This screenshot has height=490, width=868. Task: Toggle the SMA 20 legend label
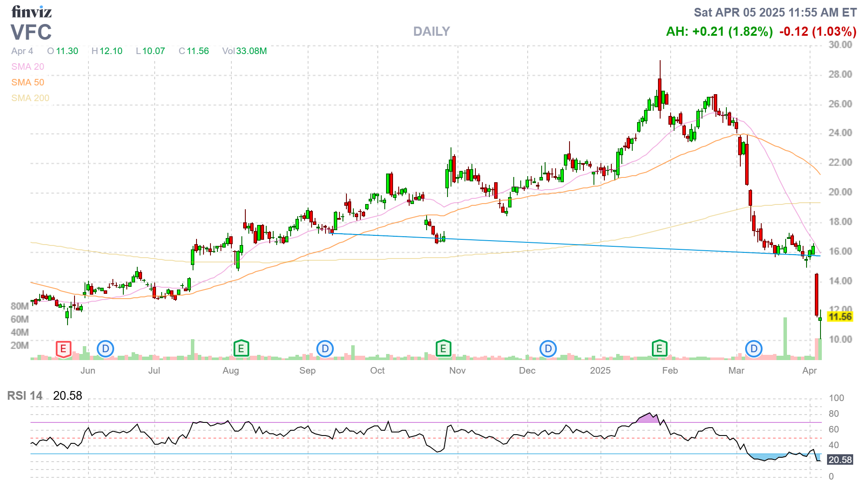pos(27,67)
